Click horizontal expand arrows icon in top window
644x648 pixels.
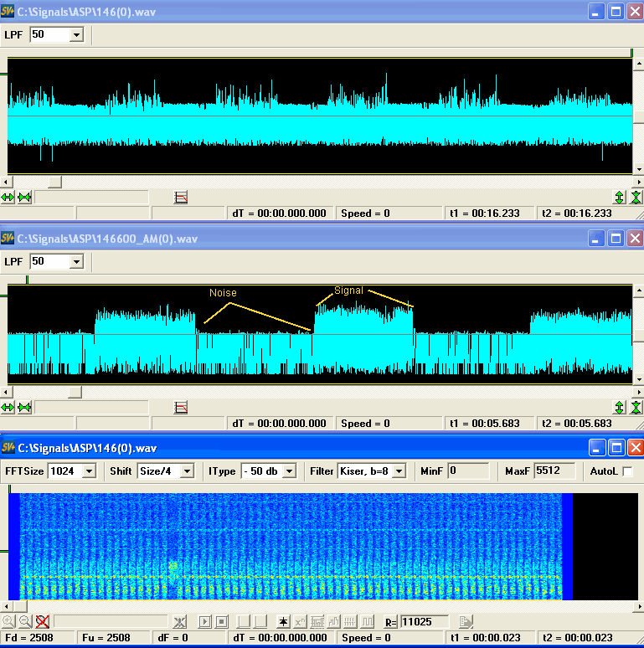[8, 198]
